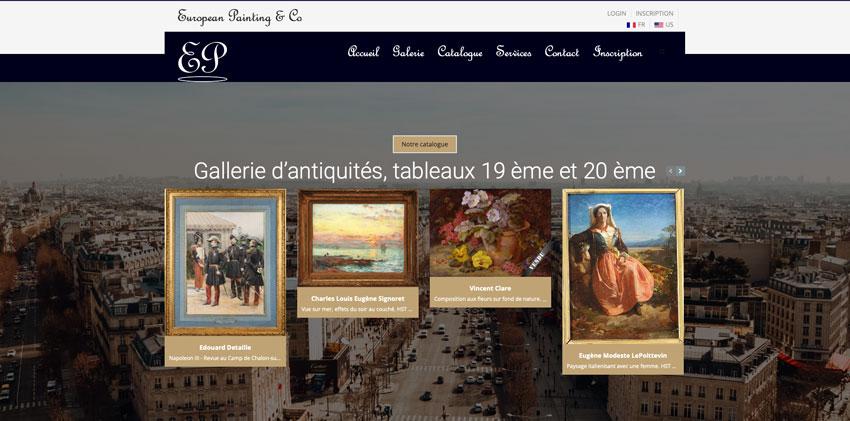Image resolution: width=850 pixels, height=421 pixels.
Task: Open Inscription in the dark navigation bar
Action: (617, 53)
